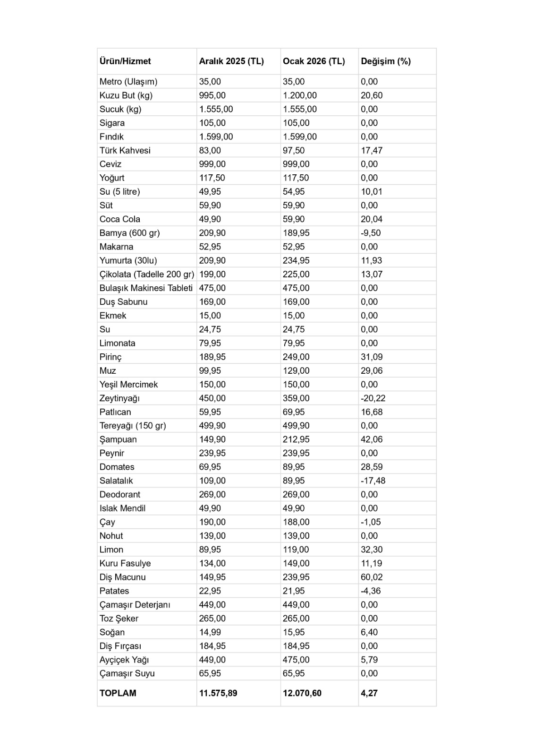This screenshot has width=534, height=756.
Task: Select the Metro (Ulaşım) row label
Action: 128,82
